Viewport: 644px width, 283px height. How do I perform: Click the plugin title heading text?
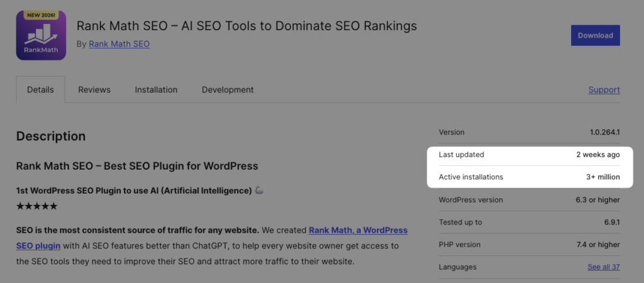247,26
